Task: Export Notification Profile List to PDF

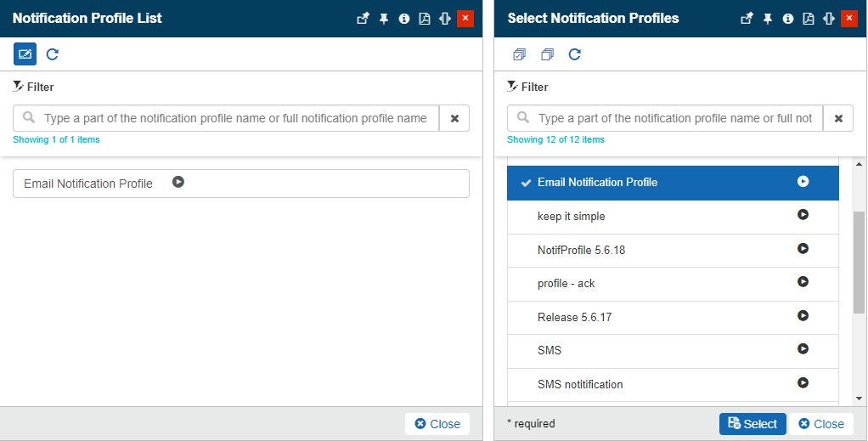Action: point(425,19)
